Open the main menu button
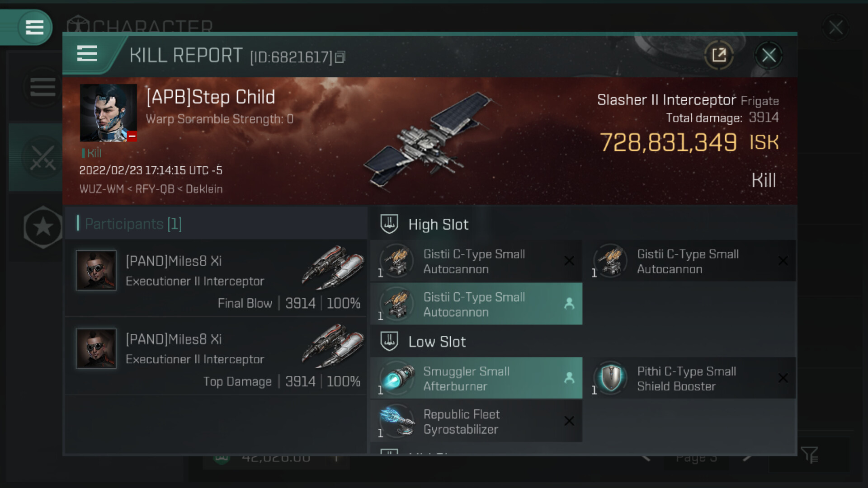This screenshot has width=868, height=488. pos(34,27)
